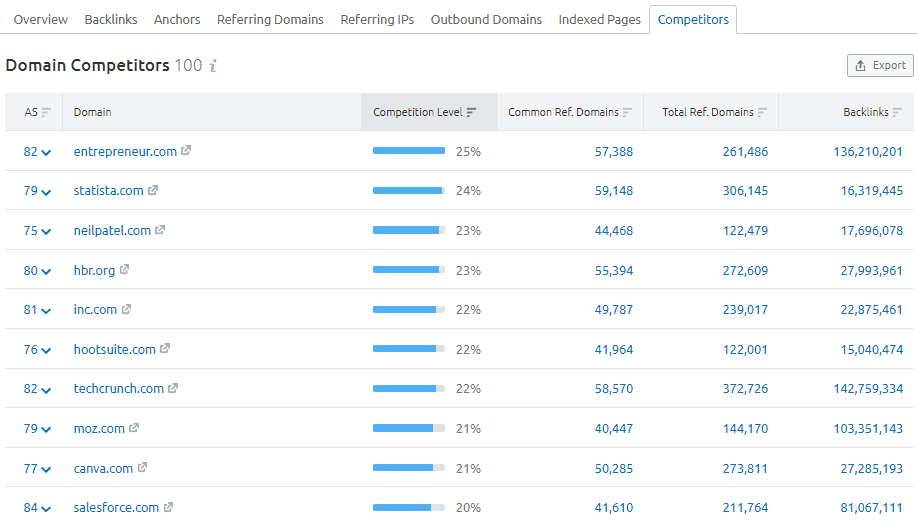The image size is (918, 526).
Task: Expand AS details for entrepreneur.com row
Action: click(x=46, y=153)
